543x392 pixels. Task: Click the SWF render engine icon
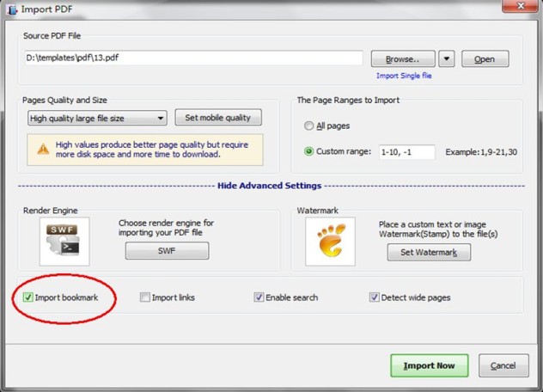64,242
